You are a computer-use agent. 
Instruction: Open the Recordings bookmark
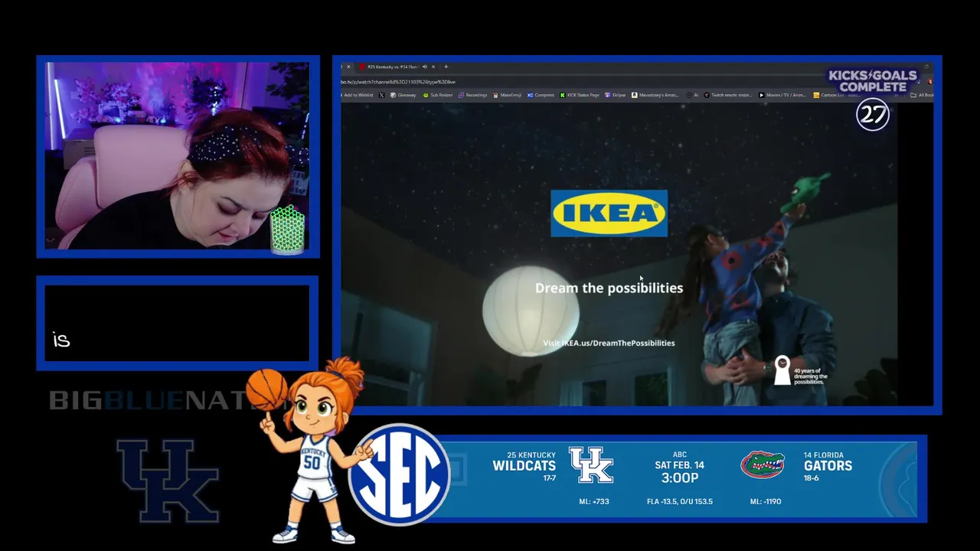(472, 95)
